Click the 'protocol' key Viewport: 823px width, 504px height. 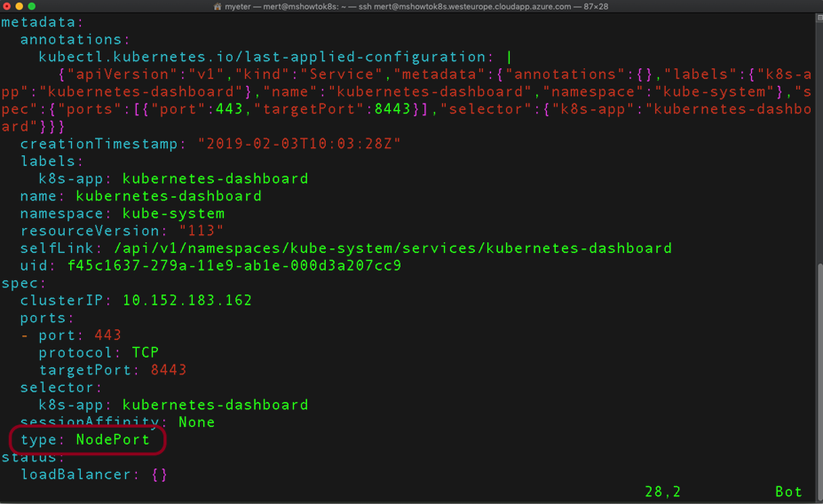click(x=75, y=352)
